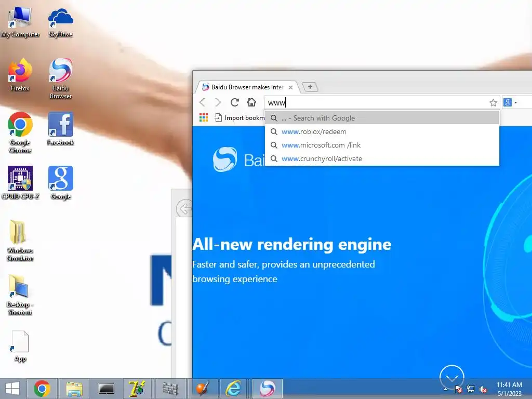Open Windows Simulator folder
Image resolution: width=532 pixels, height=399 pixels.
pyautogui.click(x=20, y=241)
